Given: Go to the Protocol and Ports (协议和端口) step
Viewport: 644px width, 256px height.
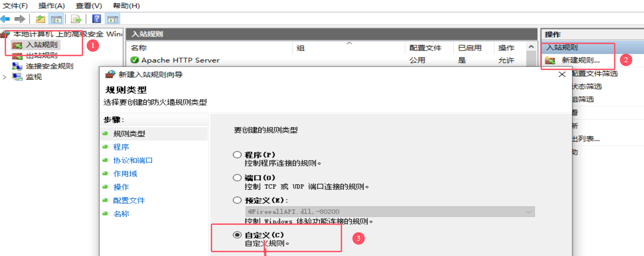Looking at the screenshot, I should pyautogui.click(x=133, y=160).
